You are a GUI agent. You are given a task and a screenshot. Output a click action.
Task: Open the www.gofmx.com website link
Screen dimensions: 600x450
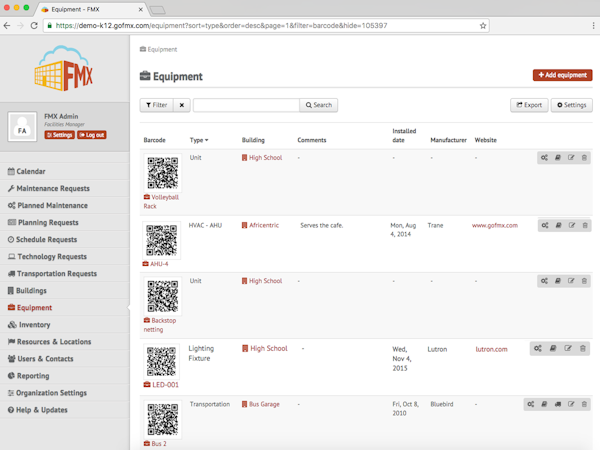[x=495, y=225]
